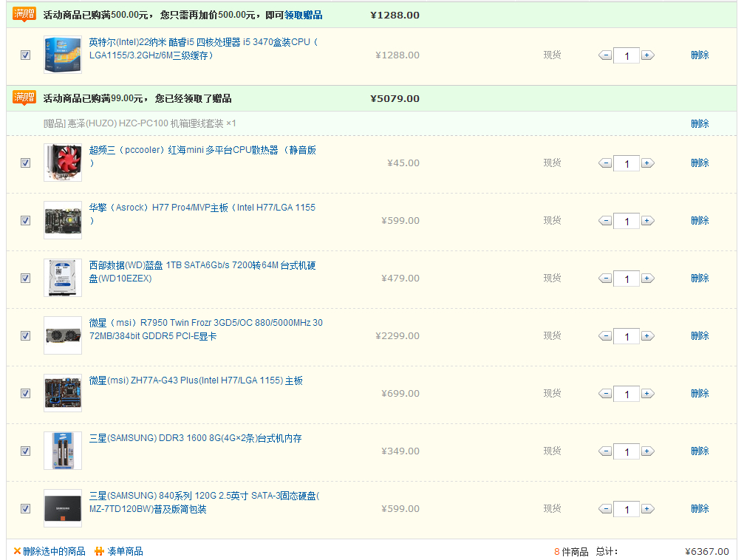744x560 pixels.
Task: Open the Asrock H77 motherboard thumbnail
Action: [63, 220]
